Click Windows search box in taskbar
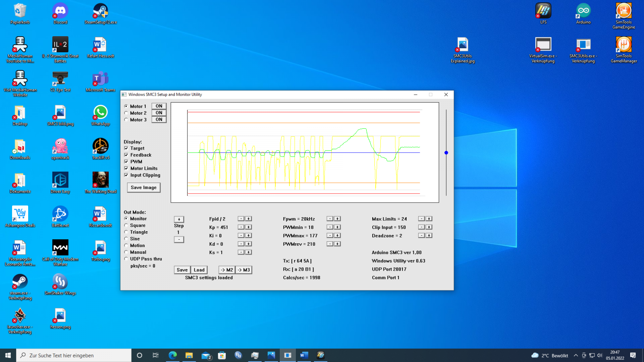644x362 pixels. pyautogui.click(x=74, y=355)
